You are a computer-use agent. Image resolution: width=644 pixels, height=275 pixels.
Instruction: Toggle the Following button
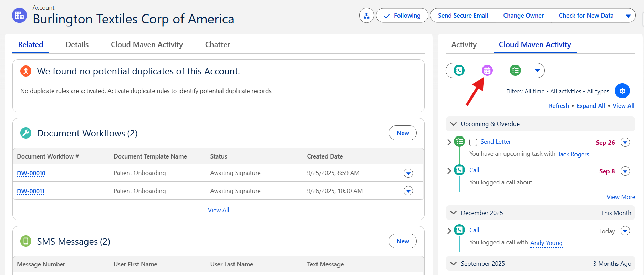tap(402, 16)
